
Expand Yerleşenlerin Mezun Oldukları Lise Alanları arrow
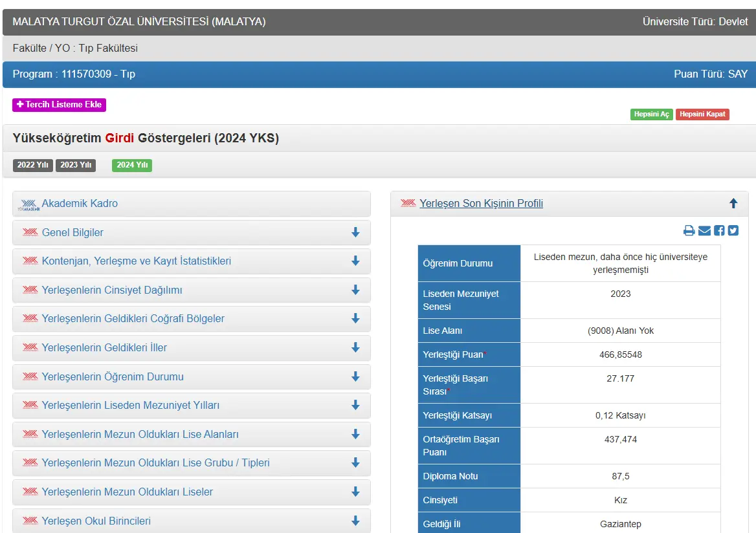(355, 434)
